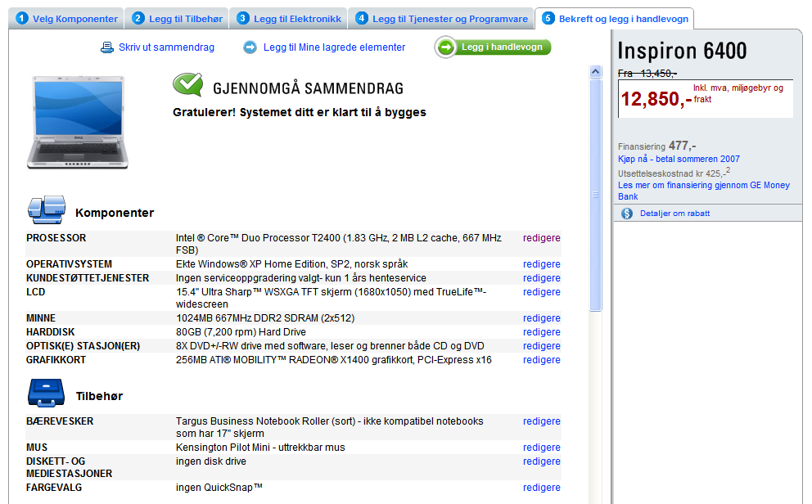Click the step 1 number circle icon
Screen dimensions: 812x504
[x=22, y=19]
